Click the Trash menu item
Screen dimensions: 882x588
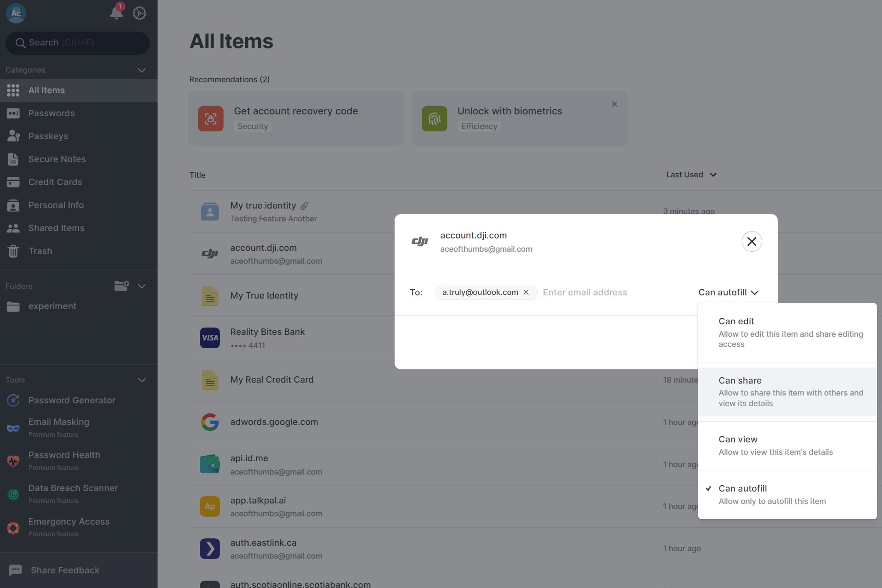pos(40,252)
